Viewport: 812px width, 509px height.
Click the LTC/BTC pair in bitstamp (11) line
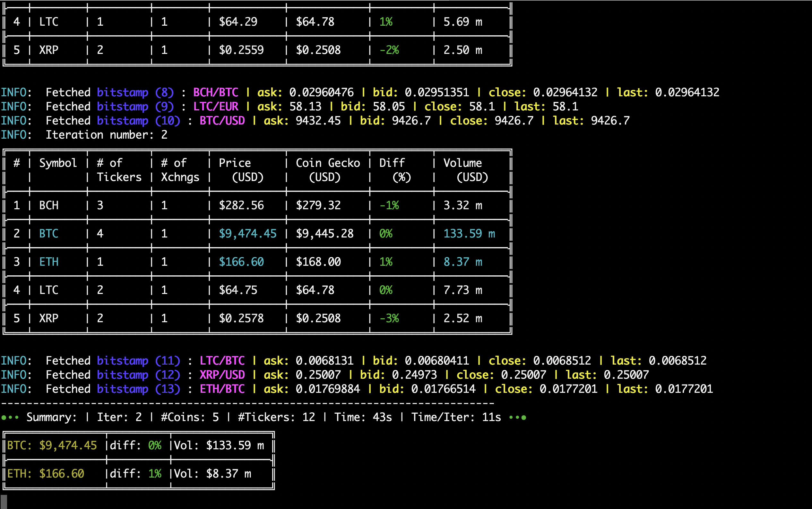pos(222,360)
